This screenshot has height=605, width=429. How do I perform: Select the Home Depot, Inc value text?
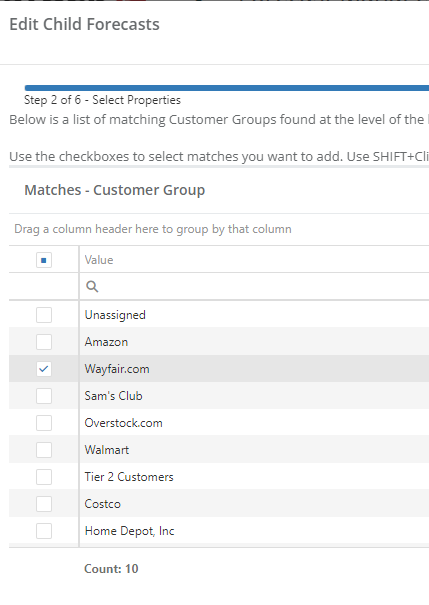point(129,531)
